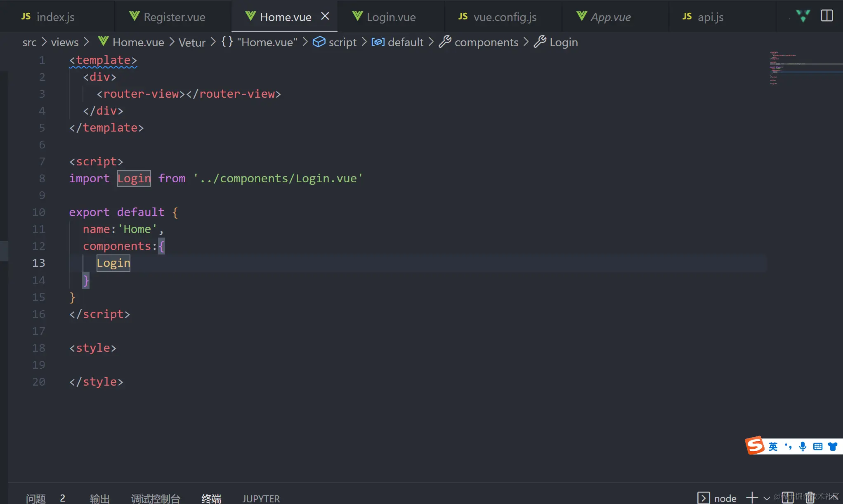Switch to the Login.vue tab
The height and width of the screenshot is (504, 843).
tap(390, 17)
